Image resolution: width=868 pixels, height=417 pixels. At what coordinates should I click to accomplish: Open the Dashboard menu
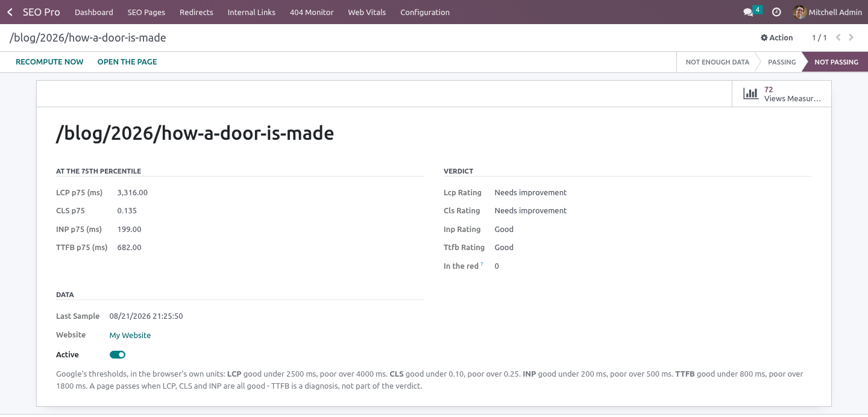pos(94,12)
